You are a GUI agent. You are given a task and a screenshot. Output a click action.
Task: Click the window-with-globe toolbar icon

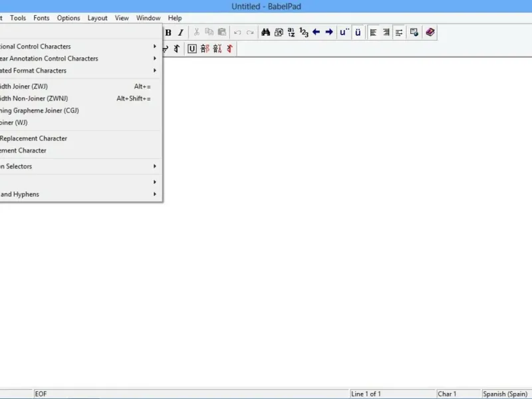[x=414, y=32]
